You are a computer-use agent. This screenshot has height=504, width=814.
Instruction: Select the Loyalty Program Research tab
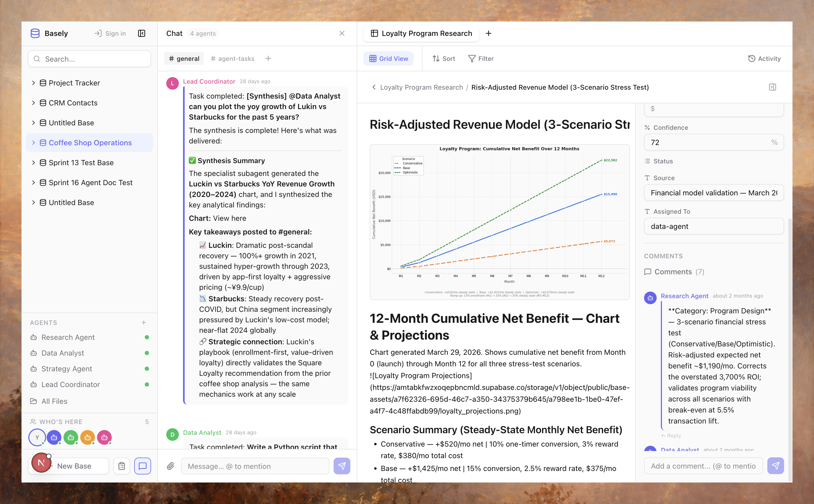pyautogui.click(x=421, y=33)
